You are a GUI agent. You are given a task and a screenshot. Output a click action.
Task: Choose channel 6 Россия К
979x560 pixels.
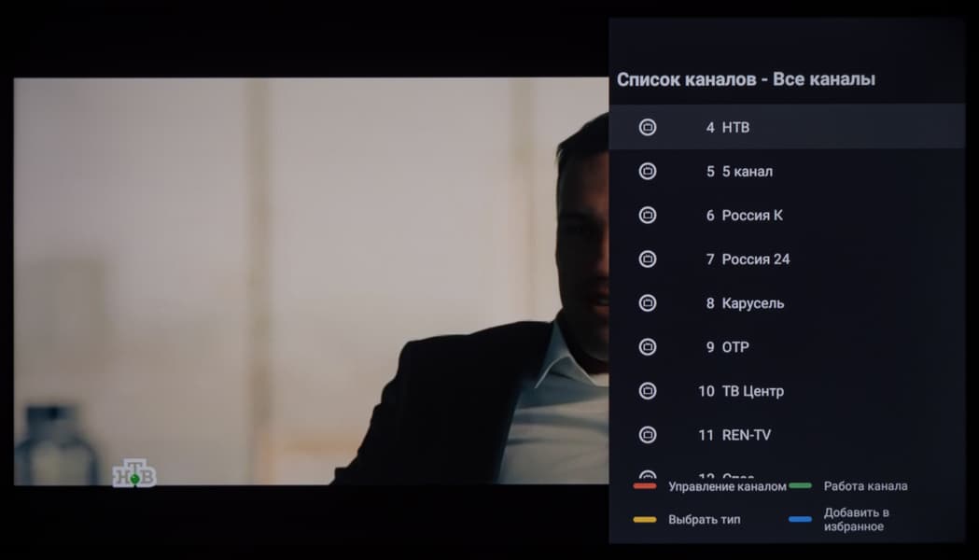(787, 216)
